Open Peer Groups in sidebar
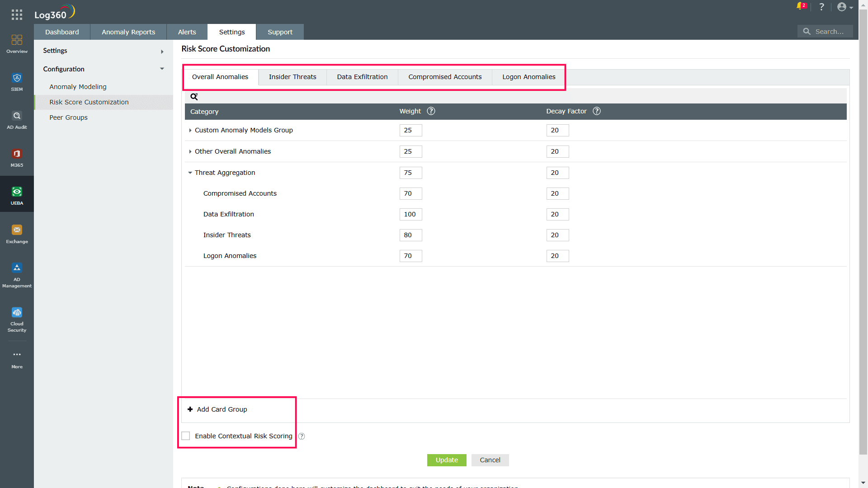Image resolution: width=868 pixels, height=488 pixels. 68,117
